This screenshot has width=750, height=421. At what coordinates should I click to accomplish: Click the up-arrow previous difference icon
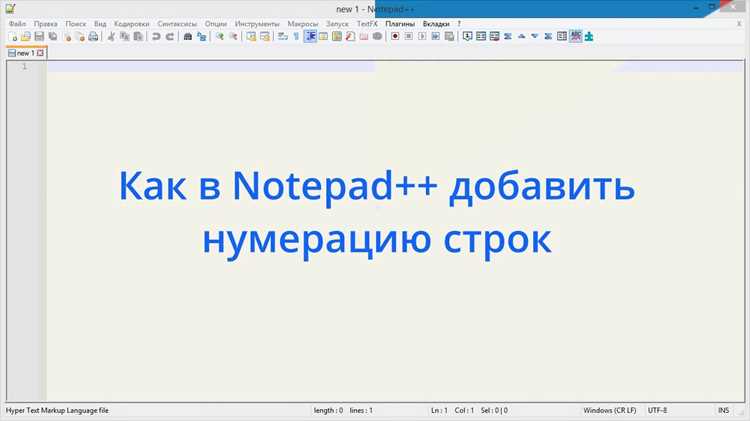521,36
